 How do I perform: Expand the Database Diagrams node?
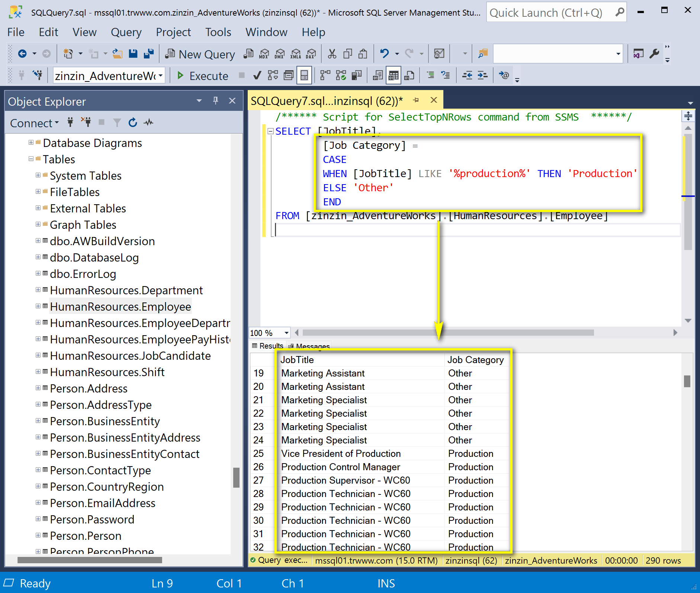pos(31,142)
